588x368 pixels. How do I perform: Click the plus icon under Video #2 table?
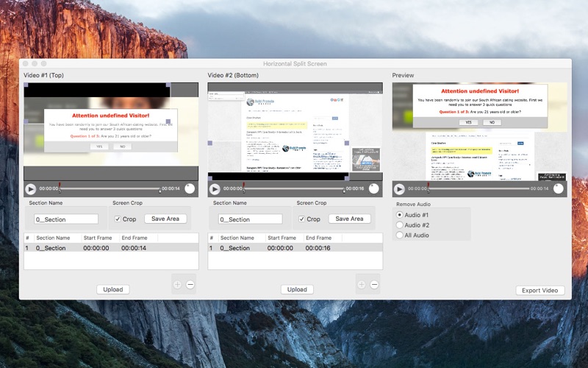coord(362,285)
